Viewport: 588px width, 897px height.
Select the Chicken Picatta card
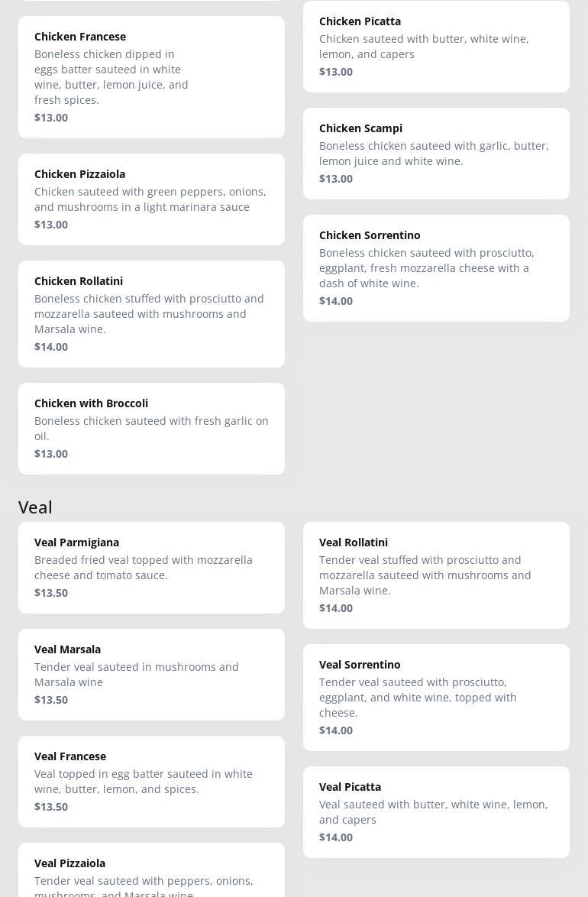click(x=436, y=46)
